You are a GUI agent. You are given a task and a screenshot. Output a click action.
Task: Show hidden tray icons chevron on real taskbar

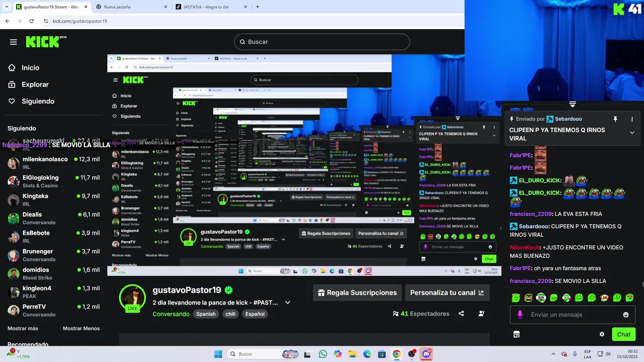553,354
